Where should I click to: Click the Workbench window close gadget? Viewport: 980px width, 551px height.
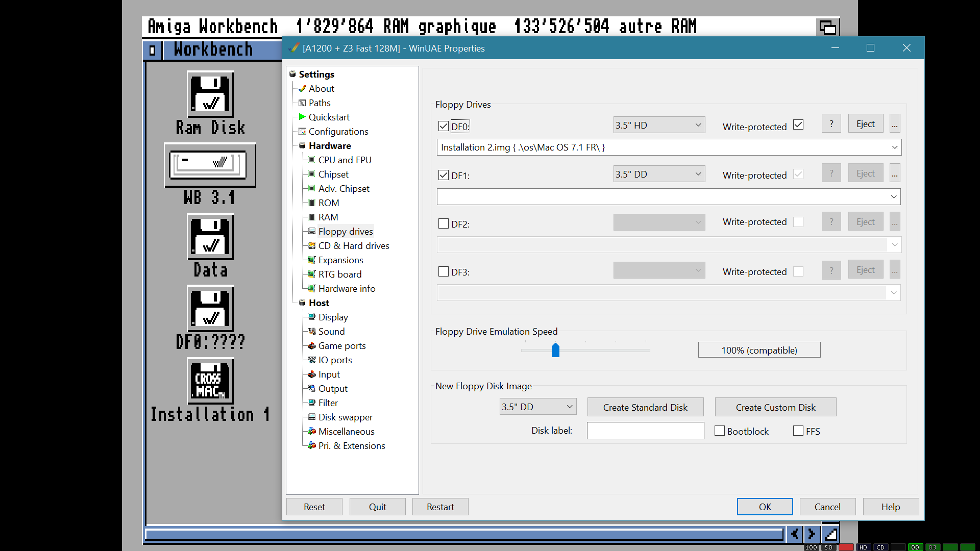click(x=152, y=50)
